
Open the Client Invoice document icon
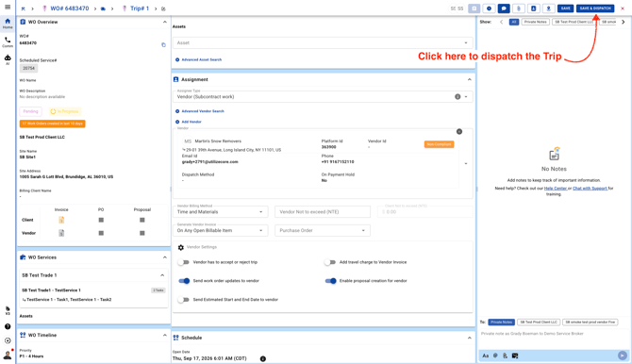coord(61,220)
